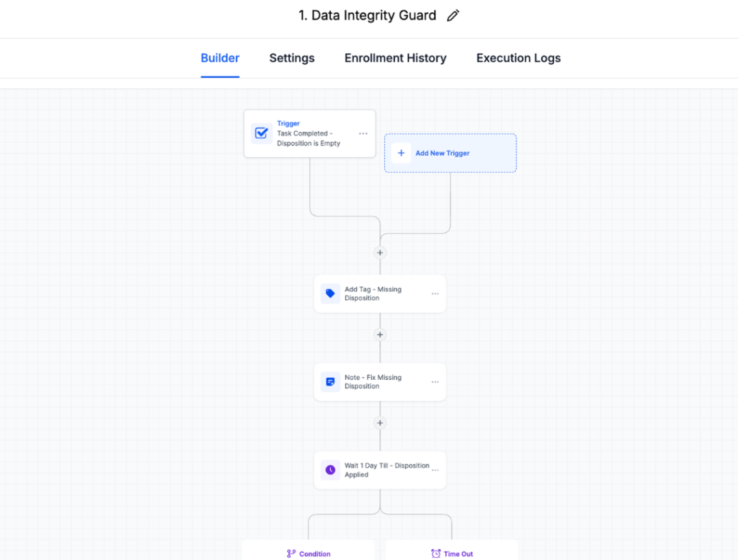Screen dimensions: 738x560
Task: Click the clock icon on Wait 1 Day step
Action: coord(330,470)
